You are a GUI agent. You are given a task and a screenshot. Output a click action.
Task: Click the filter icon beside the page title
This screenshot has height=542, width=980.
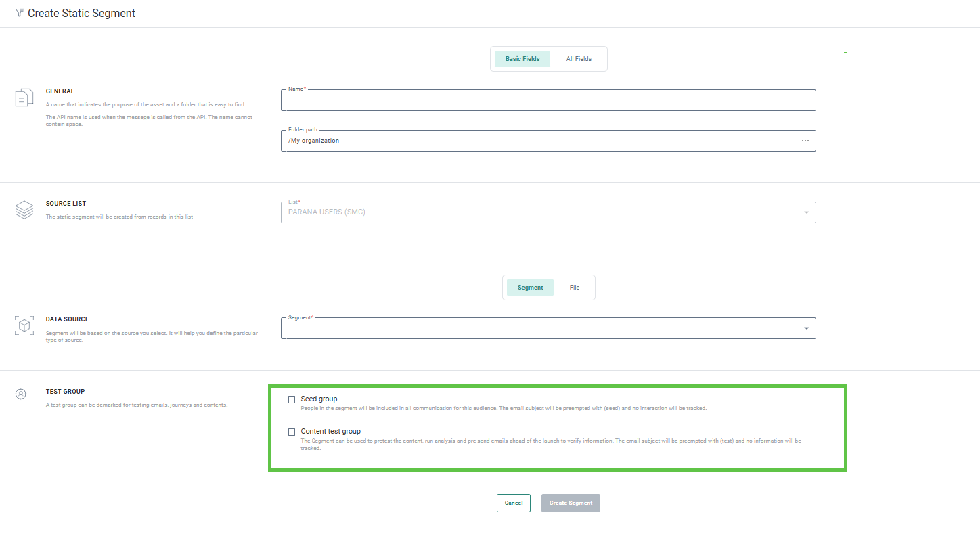(19, 13)
